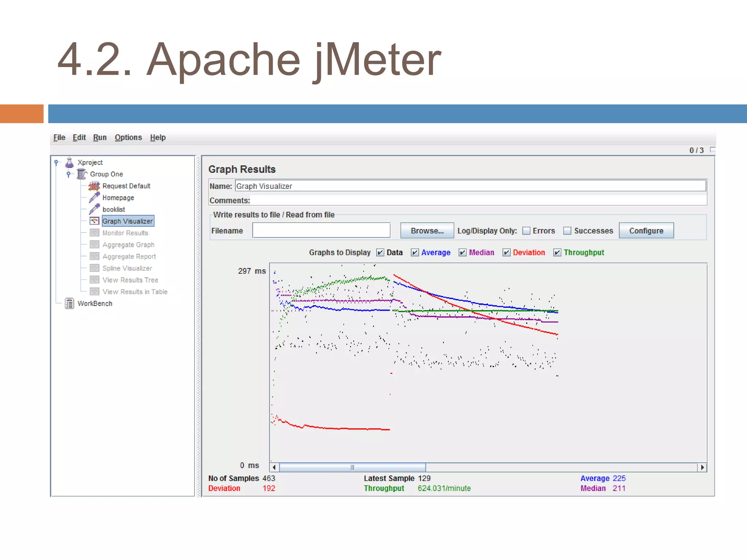The width and height of the screenshot is (747, 560).
Task: Click the Latest Sample value 129
Action: 424,478
